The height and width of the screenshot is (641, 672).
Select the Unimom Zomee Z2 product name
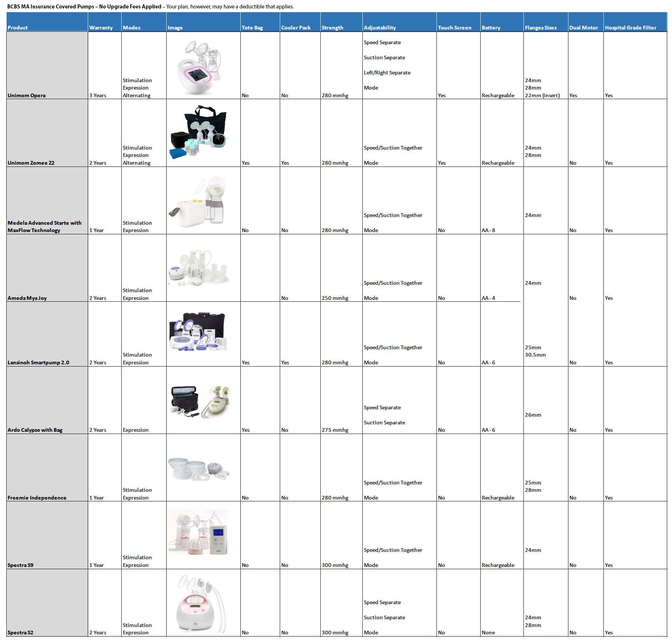click(x=31, y=163)
